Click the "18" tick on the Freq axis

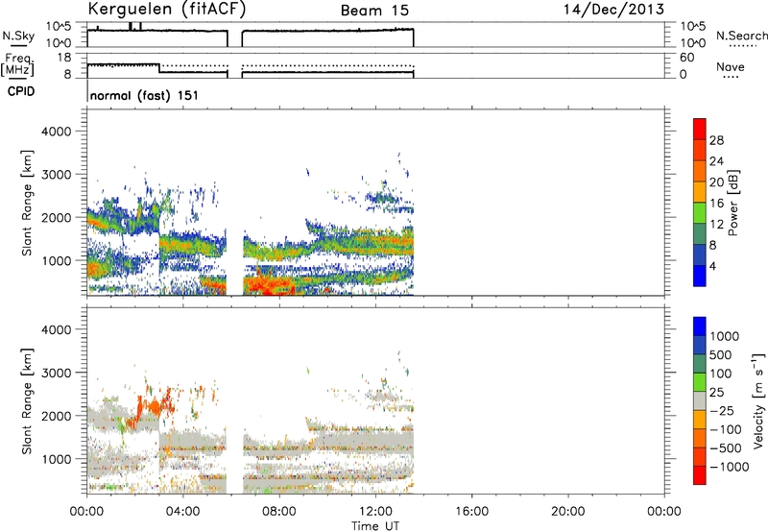[x=64, y=58]
